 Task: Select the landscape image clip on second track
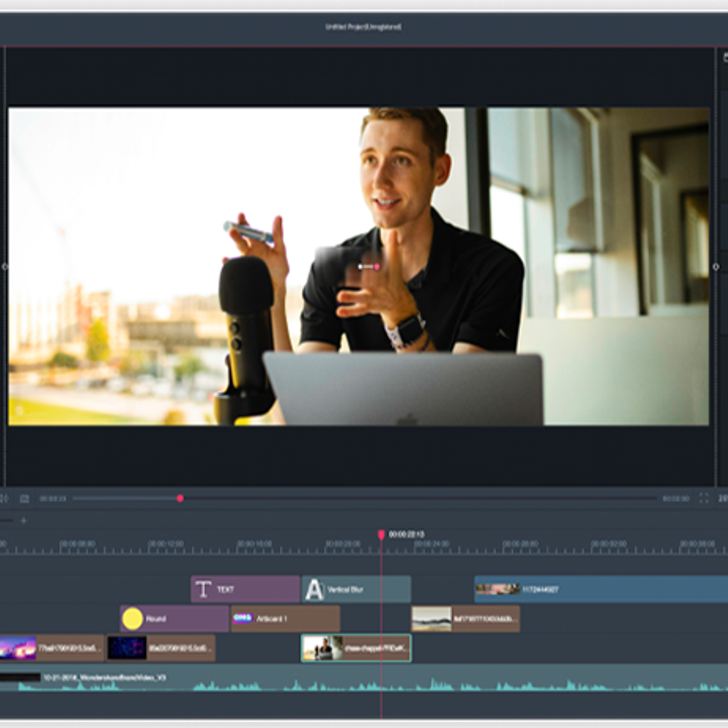click(465, 619)
